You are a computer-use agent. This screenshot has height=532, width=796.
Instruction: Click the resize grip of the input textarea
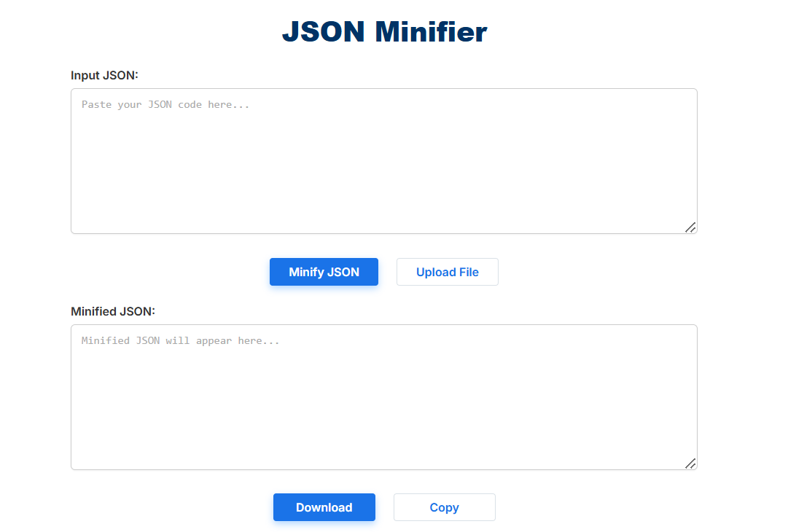[690, 228]
